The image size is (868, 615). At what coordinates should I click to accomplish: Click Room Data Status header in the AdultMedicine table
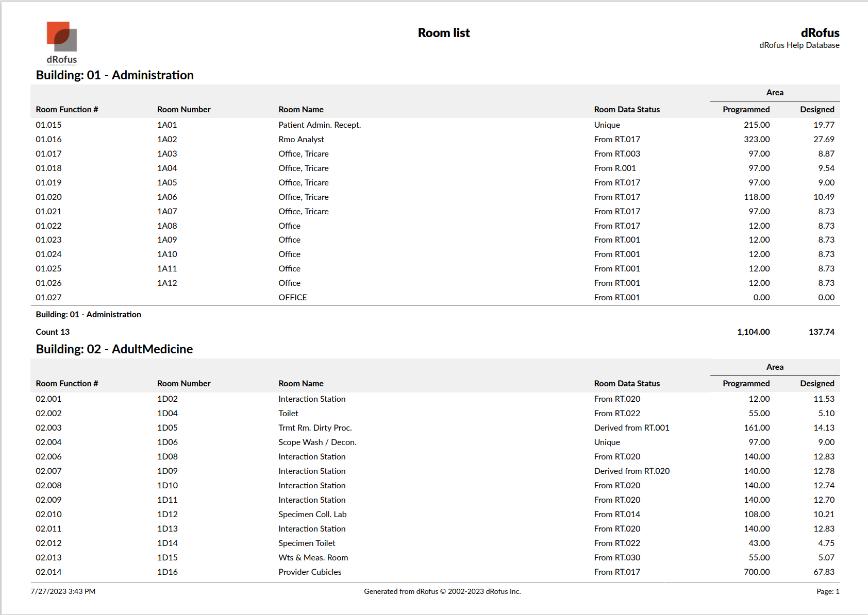[x=626, y=383]
